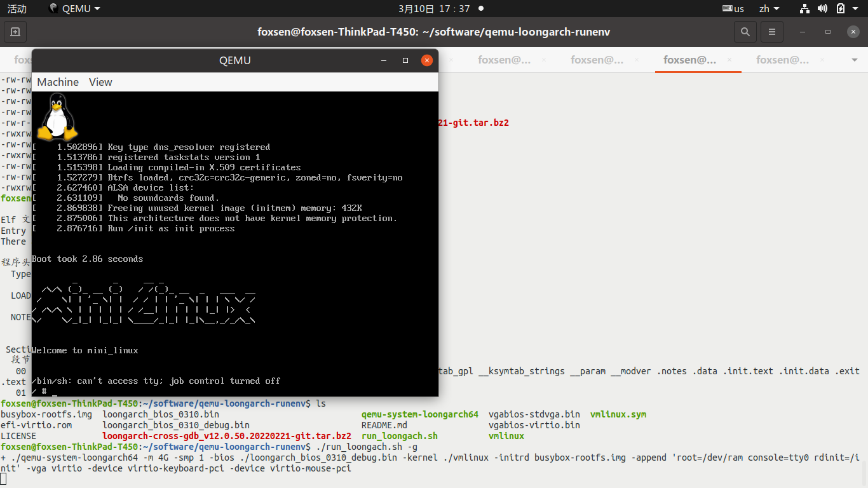Maximize the terminal window

pyautogui.click(x=828, y=32)
